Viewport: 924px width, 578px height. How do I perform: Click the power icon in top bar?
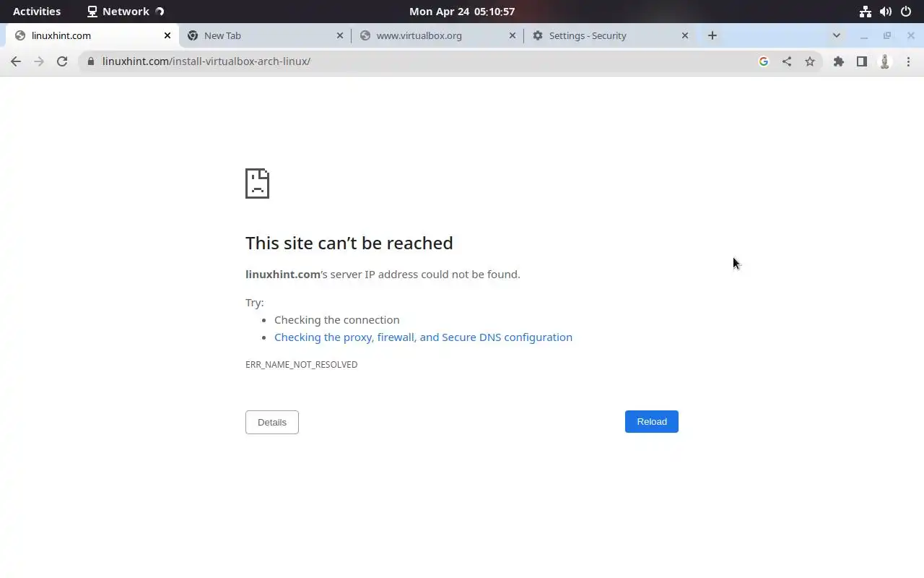point(906,12)
